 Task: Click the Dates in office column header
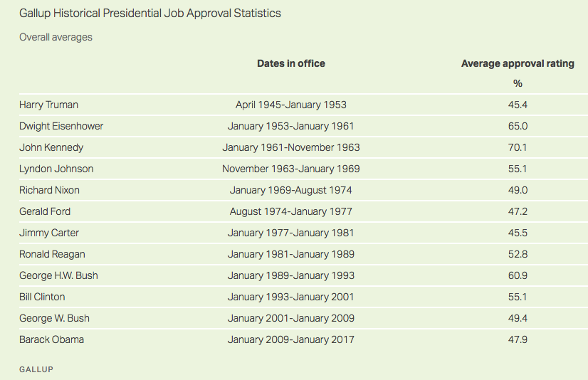coord(291,63)
